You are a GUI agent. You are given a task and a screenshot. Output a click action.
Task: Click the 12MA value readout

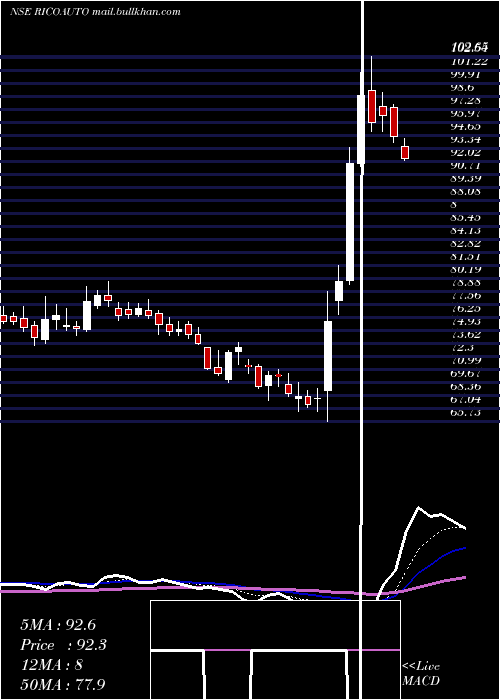[x=51, y=665]
